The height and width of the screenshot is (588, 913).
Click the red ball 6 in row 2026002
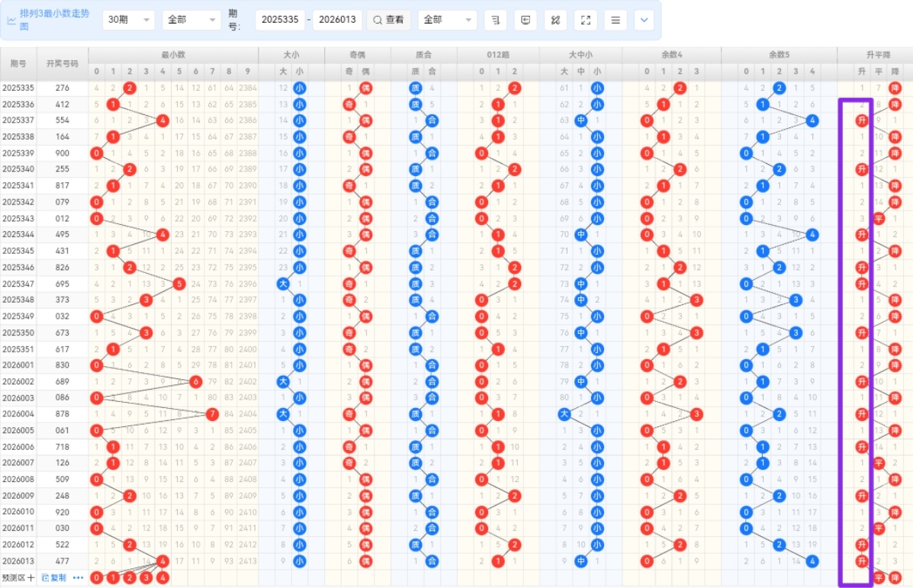(x=195, y=382)
